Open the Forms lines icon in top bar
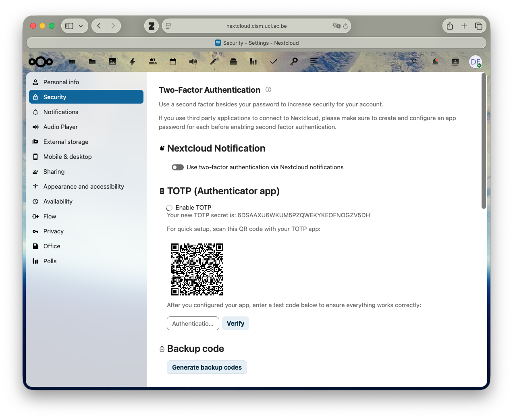This screenshot has width=513, height=420. pos(314,61)
